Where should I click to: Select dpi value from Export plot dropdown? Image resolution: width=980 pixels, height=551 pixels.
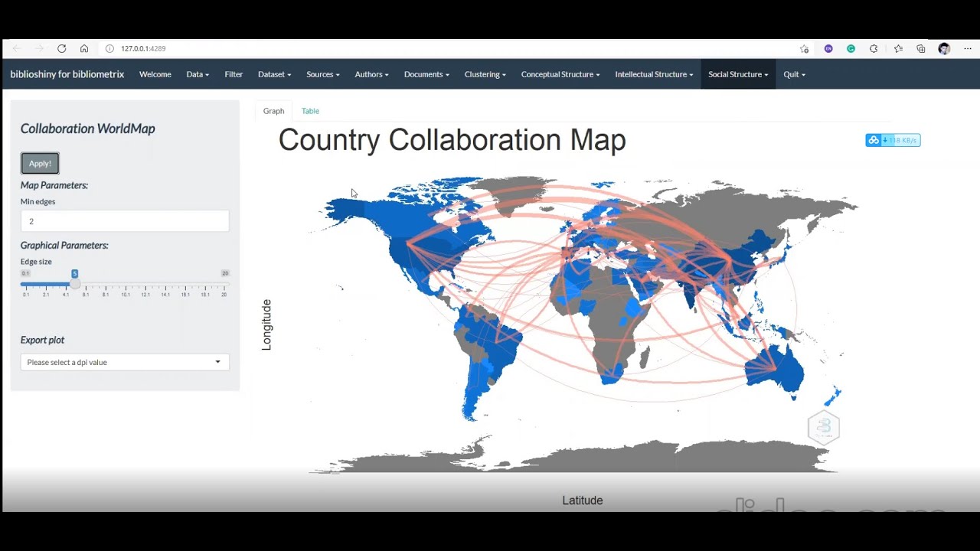pos(125,362)
